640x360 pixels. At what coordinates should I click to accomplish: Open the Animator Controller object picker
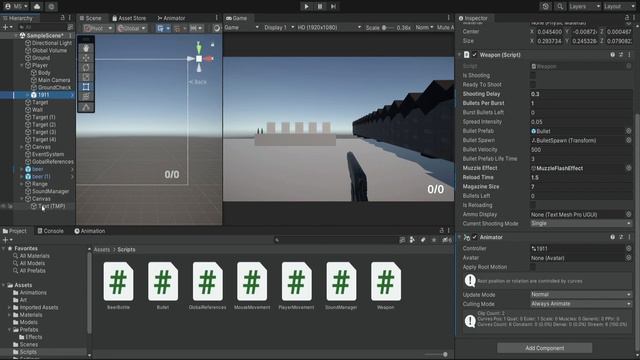(x=629, y=248)
